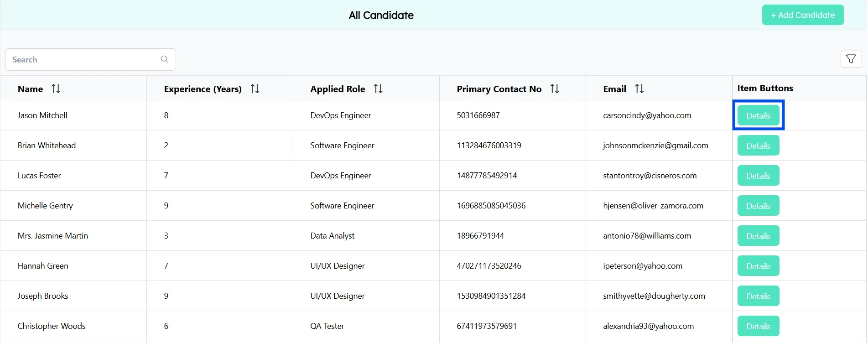Image resolution: width=868 pixels, height=343 pixels.
Task: Click contact number 470271173520246
Action: click(x=489, y=266)
